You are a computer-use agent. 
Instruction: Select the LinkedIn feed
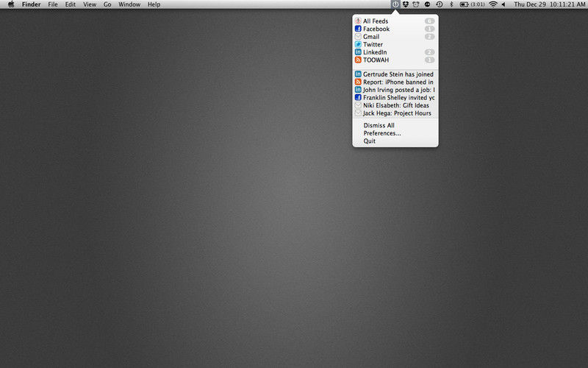pyautogui.click(x=395, y=52)
